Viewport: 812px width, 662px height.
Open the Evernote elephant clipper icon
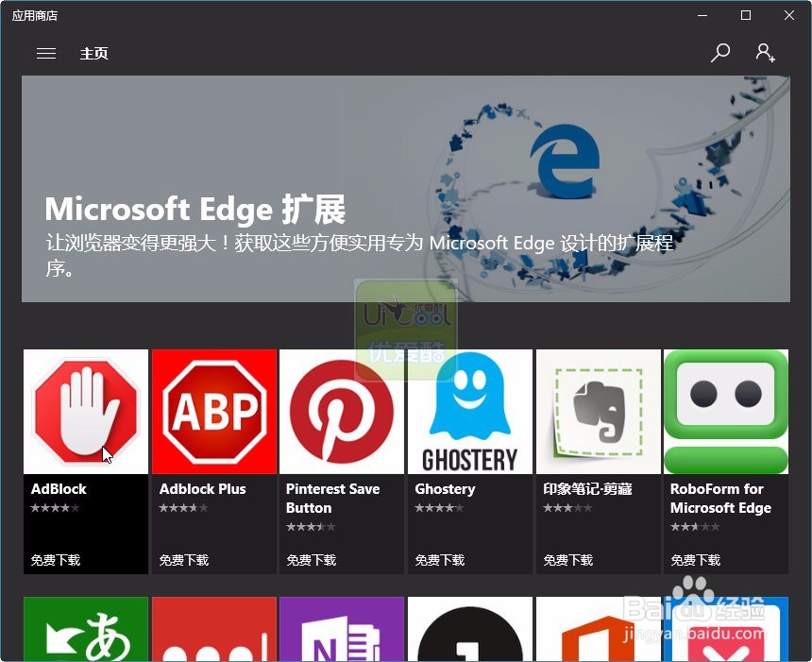(599, 412)
